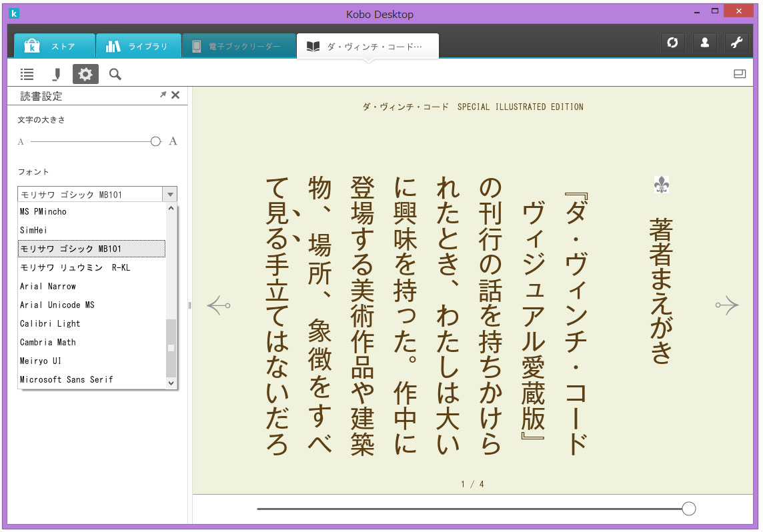Open the annotations highlighter icon

click(x=57, y=75)
